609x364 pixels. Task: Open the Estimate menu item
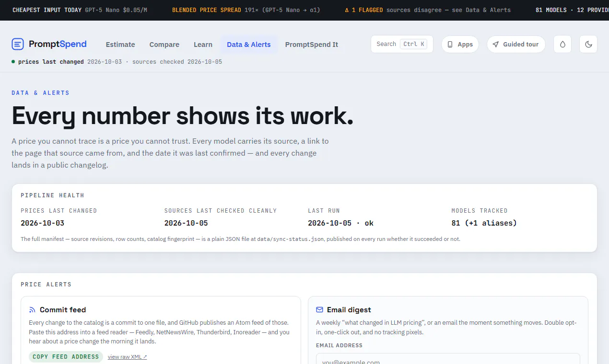[x=120, y=45]
